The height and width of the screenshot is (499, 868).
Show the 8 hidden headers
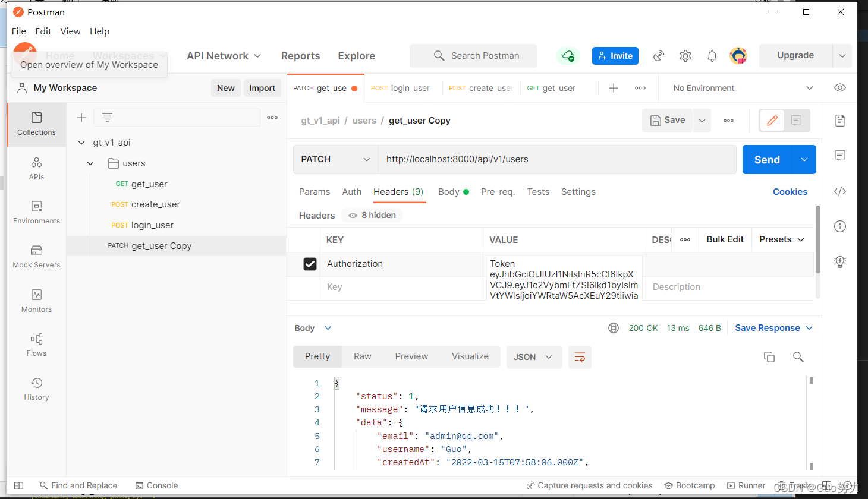click(372, 215)
